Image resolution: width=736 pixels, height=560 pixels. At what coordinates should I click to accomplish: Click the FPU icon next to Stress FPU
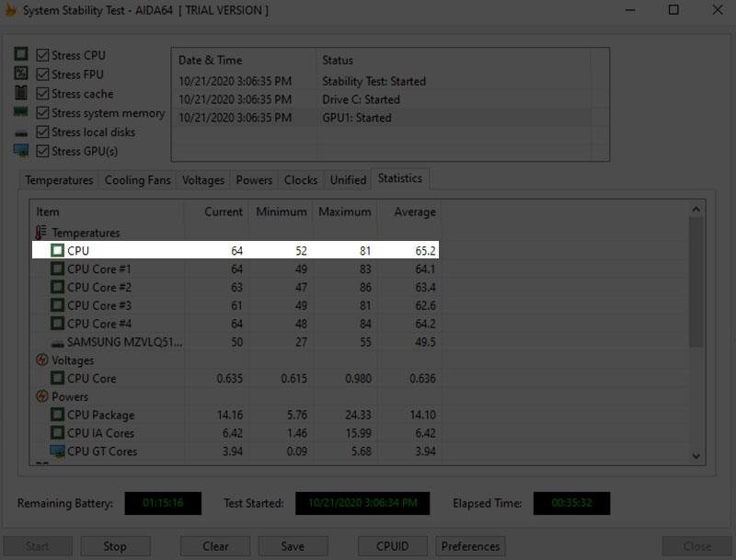(22, 74)
